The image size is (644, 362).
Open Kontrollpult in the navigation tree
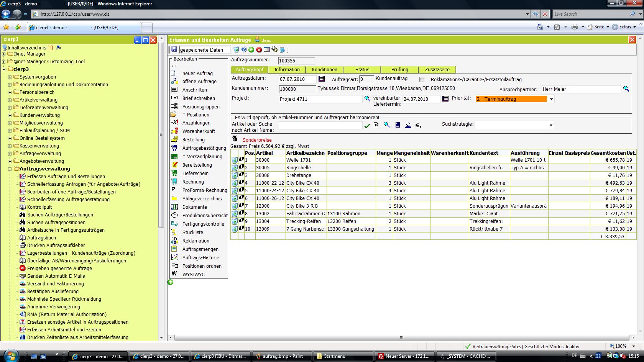(39, 207)
